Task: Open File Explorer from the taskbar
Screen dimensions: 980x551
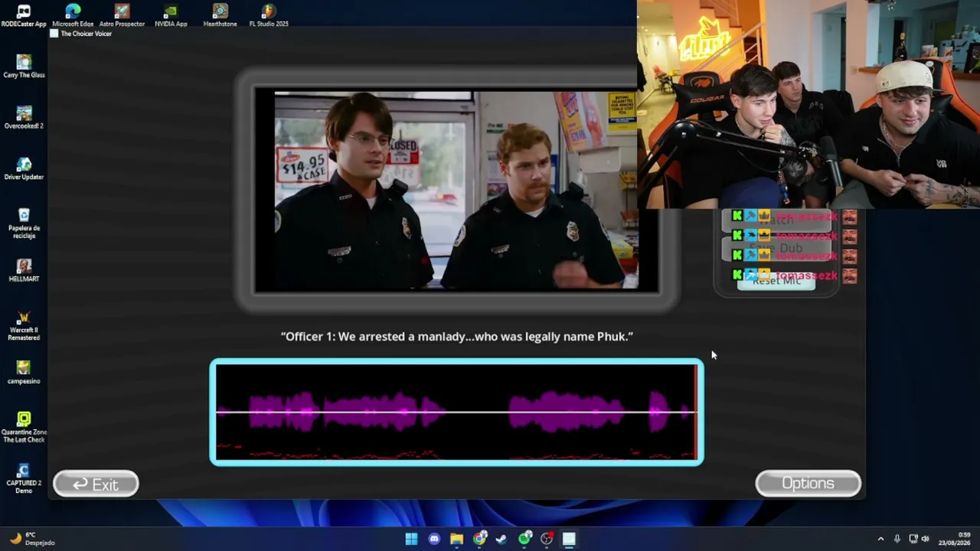Action: (456, 539)
